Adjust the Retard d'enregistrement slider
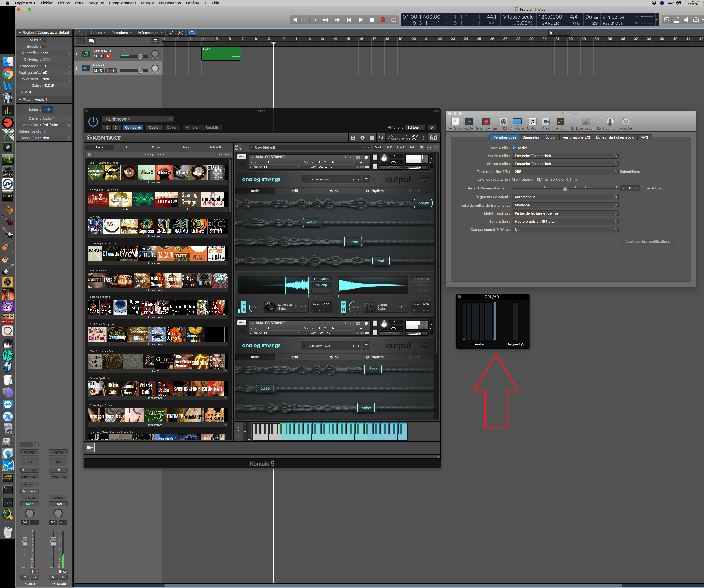The width and height of the screenshot is (704, 588). coord(565,188)
